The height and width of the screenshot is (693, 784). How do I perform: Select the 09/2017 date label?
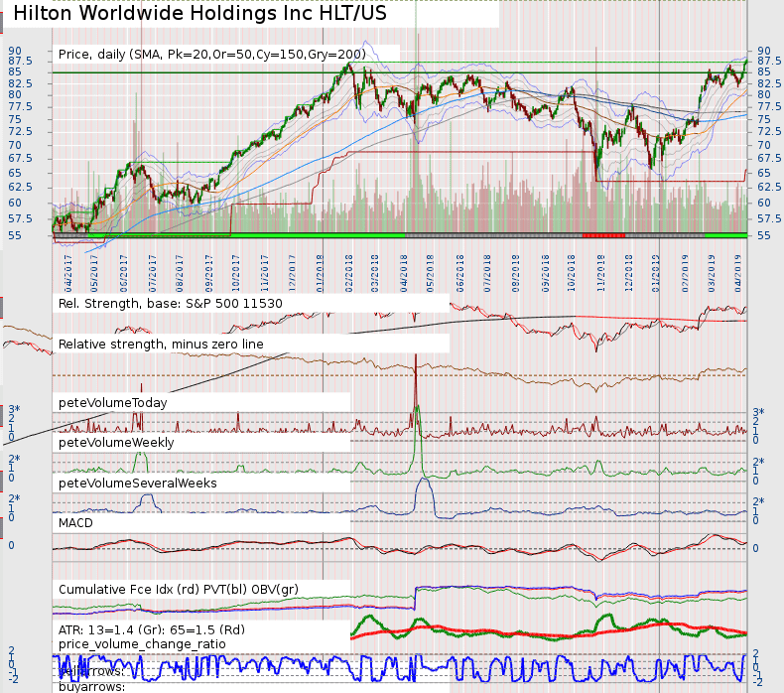209,274
